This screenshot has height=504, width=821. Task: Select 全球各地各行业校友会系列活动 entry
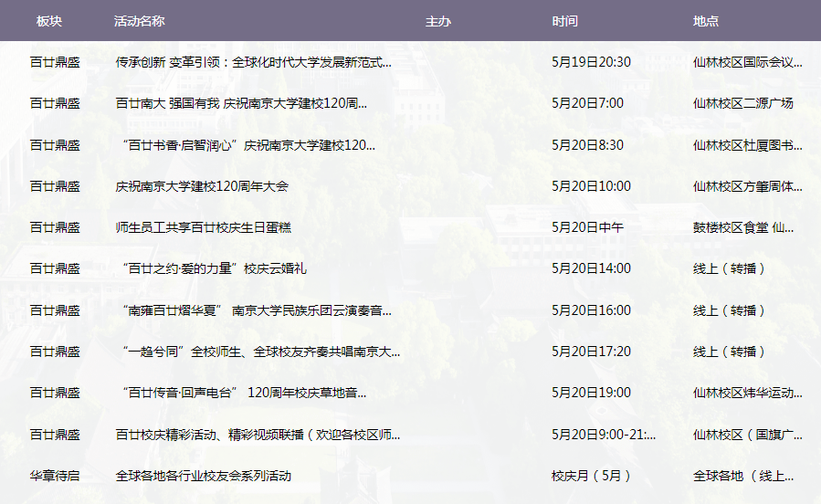pyautogui.click(x=203, y=476)
